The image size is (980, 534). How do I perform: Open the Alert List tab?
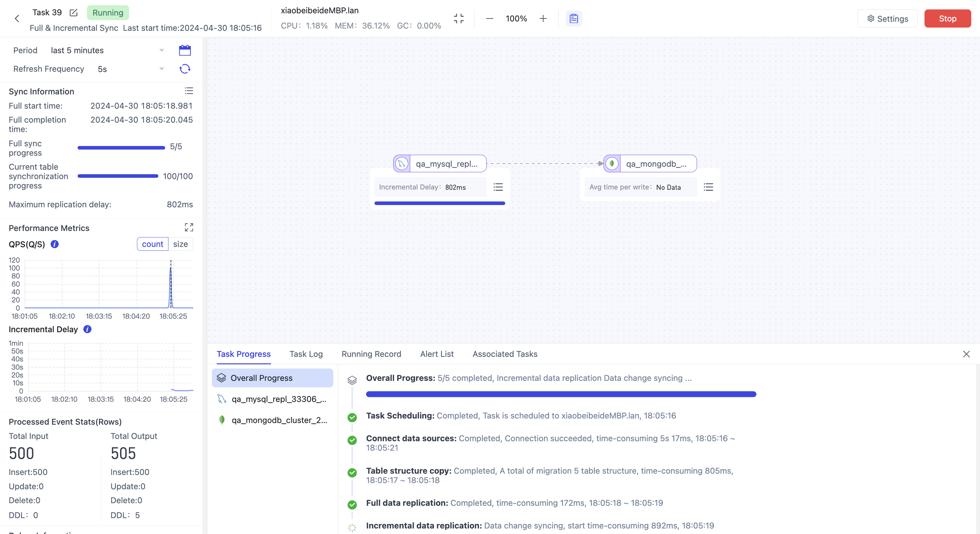click(x=437, y=354)
